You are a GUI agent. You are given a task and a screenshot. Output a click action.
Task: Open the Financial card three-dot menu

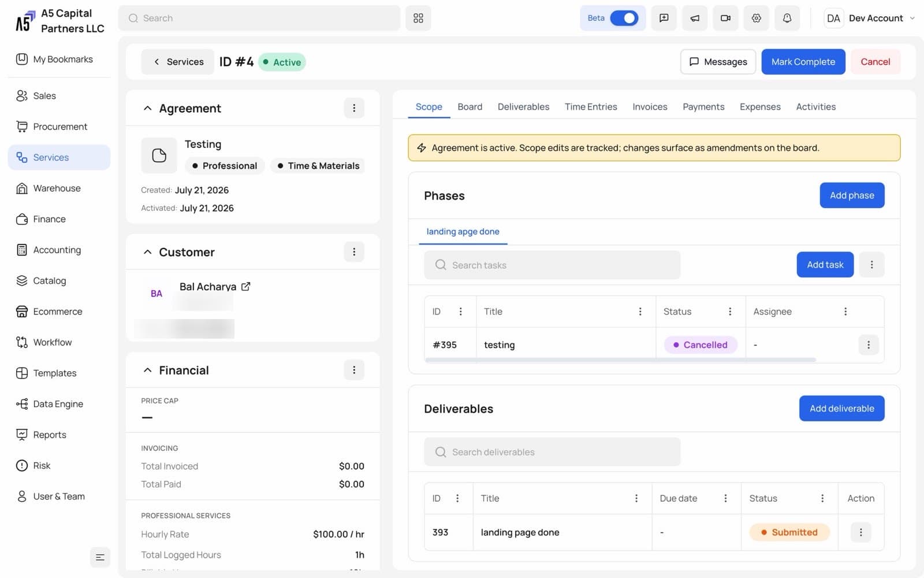(x=354, y=370)
